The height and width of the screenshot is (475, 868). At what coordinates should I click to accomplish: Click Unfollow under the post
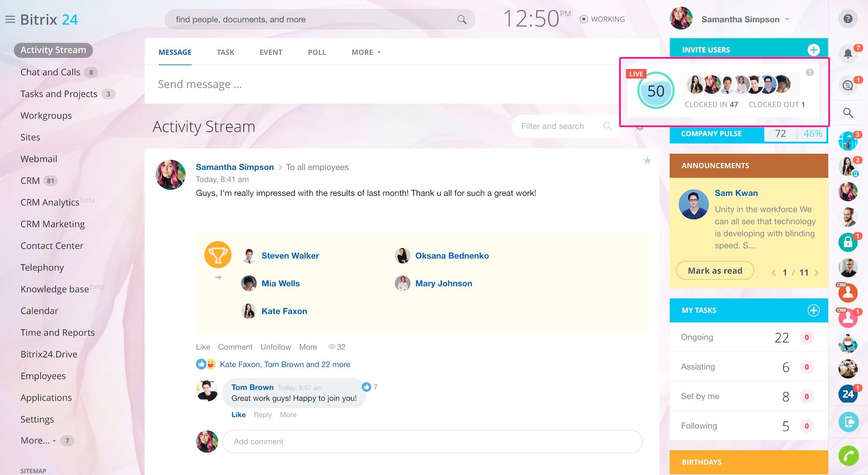(x=276, y=347)
